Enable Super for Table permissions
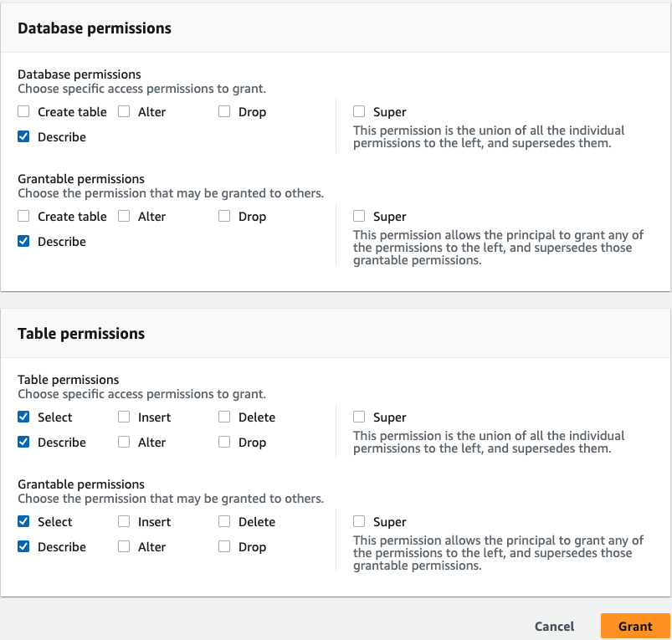672x640 pixels. [359, 417]
